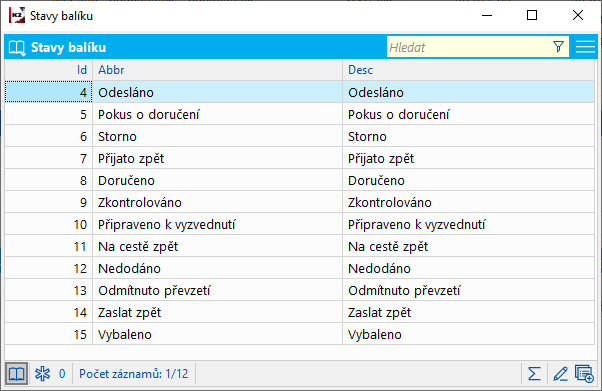Image resolution: width=602 pixels, height=391 pixels.
Task: Select Abbr cell Odesláno
Action: [217, 92]
